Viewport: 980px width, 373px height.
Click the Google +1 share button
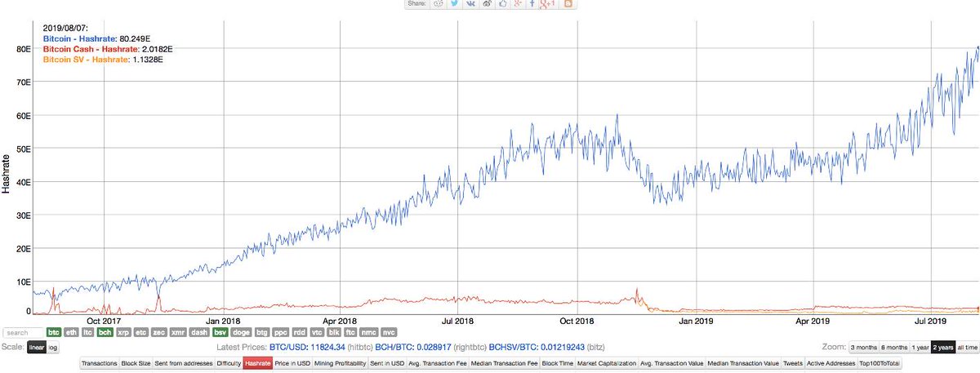pyautogui.click(x=548, y=3)
